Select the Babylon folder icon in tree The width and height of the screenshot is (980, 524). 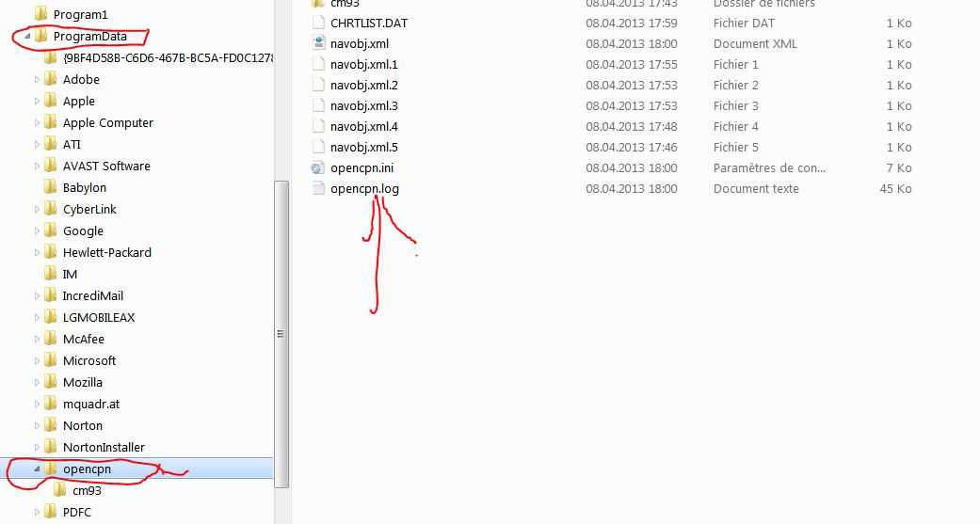[51, 187]
